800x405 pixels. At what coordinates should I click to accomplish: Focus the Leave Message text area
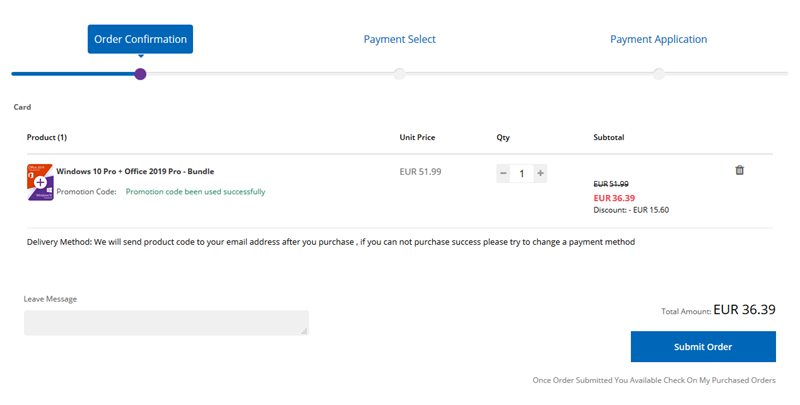tap(165, 322)
